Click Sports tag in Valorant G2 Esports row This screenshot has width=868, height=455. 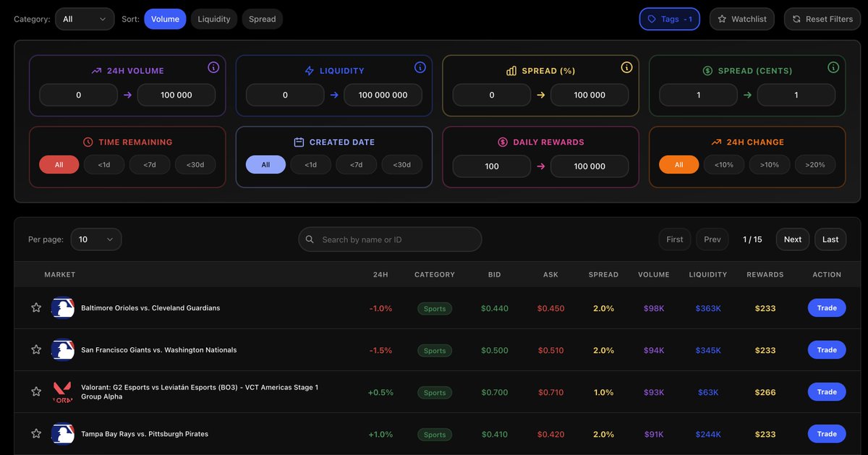435,393
